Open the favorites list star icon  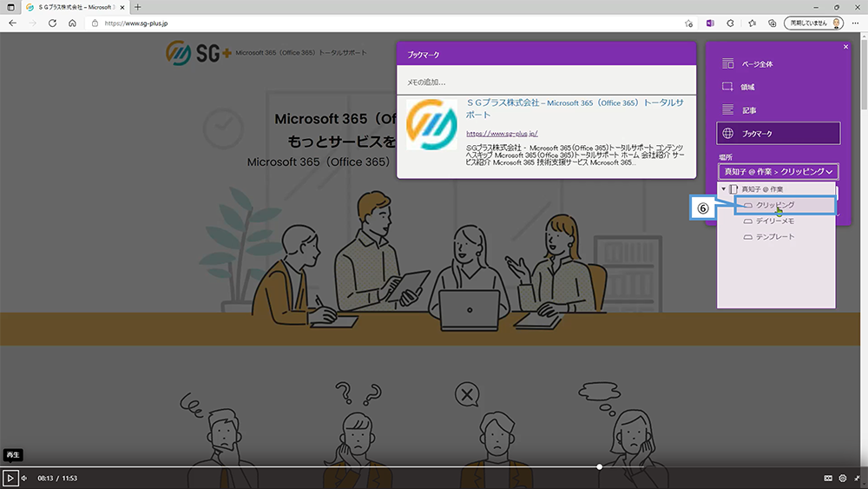pyautogui.click(x=752, y=23)
